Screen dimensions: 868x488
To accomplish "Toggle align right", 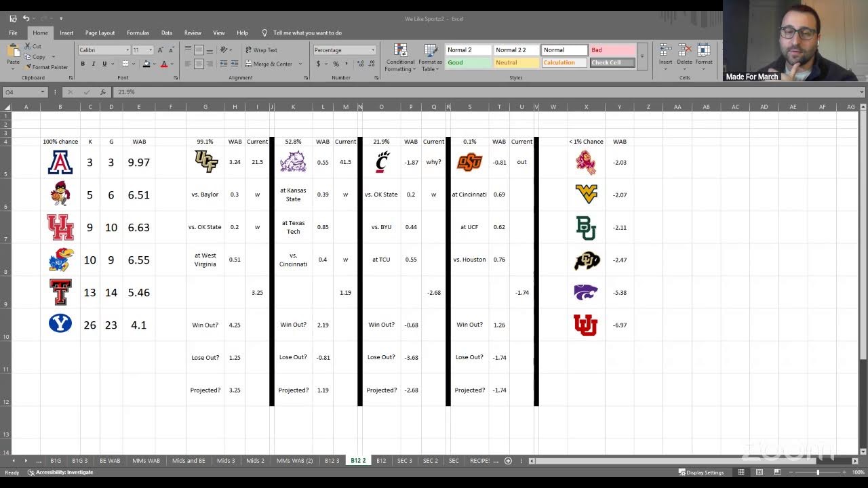I will [209, 64].
